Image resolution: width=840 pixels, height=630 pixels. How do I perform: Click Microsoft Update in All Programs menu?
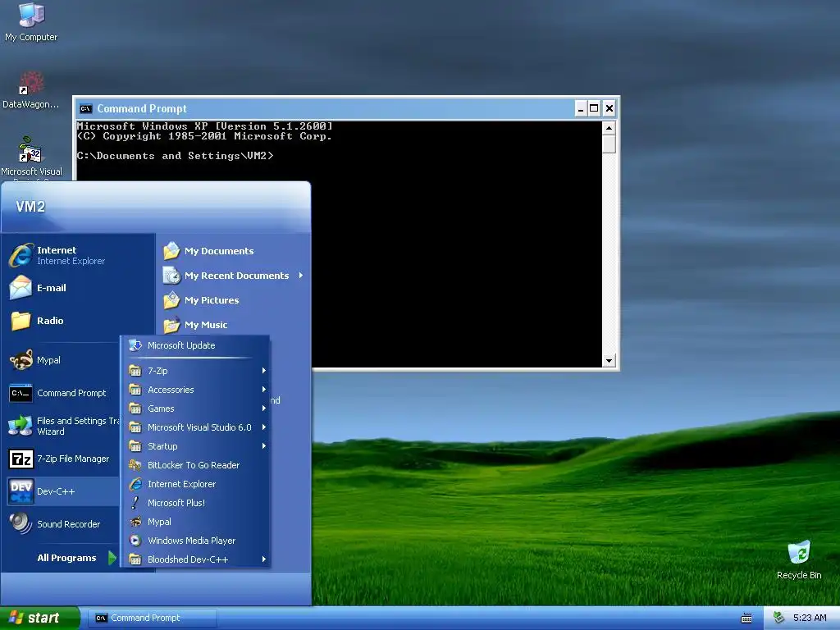coord(195,345)
